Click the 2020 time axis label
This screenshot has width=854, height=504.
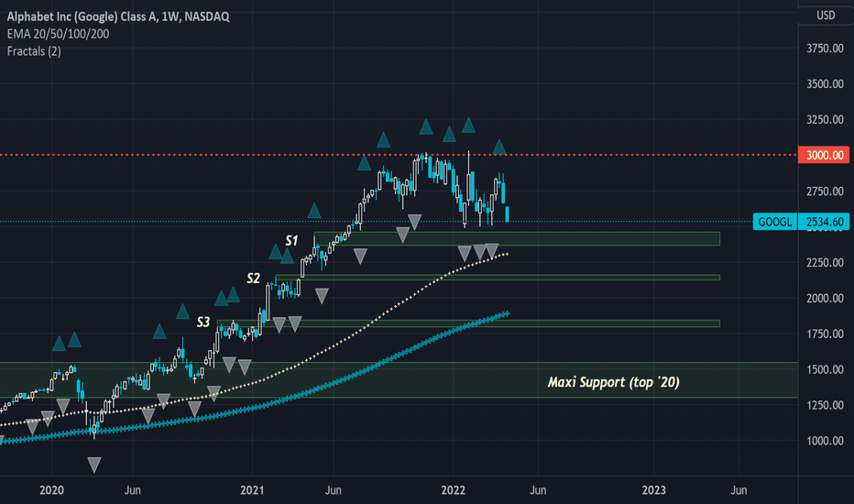[x=51, y=490]
